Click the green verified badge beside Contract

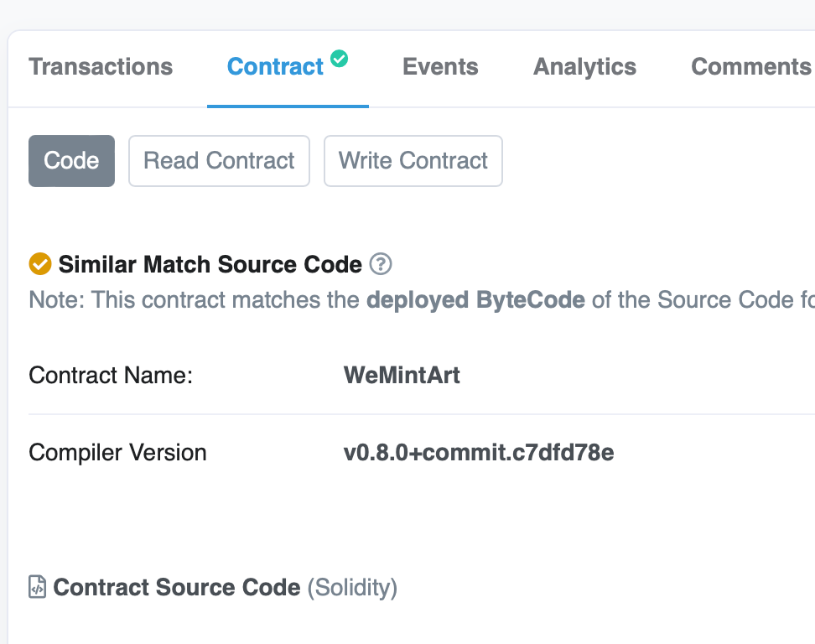[x=339, y=59]
